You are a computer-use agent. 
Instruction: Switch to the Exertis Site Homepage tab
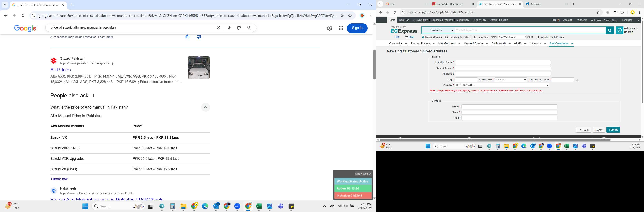point(453,4)
